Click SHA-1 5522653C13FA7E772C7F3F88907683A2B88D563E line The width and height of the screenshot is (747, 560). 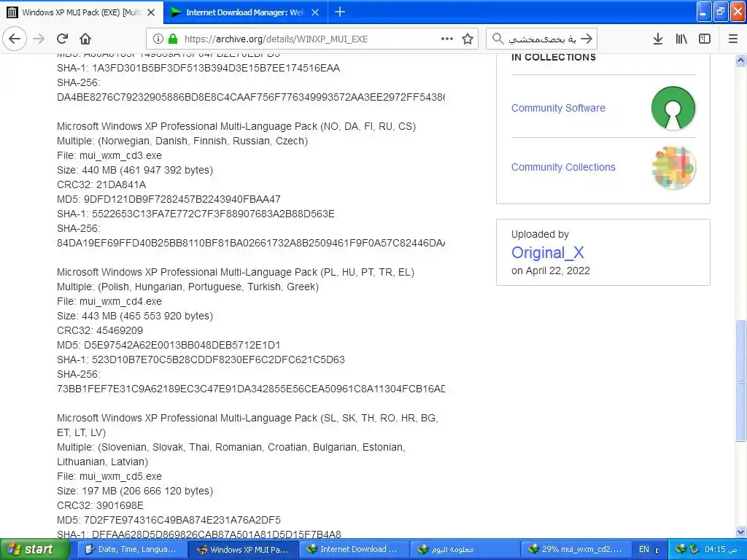(196, 214)
